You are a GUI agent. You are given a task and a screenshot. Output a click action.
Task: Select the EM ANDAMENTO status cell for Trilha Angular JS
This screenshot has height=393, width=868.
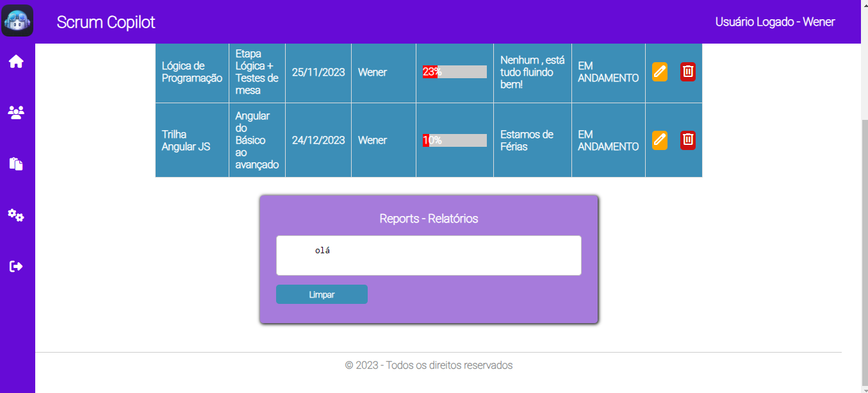607,140
